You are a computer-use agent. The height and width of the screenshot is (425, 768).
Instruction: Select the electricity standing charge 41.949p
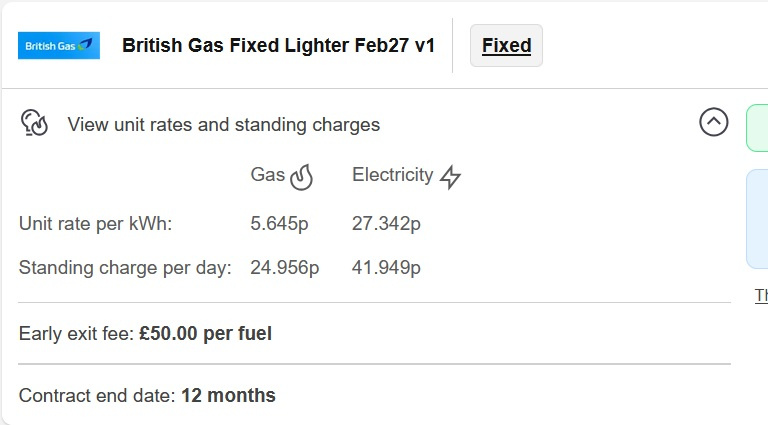[x=386, y=268]
